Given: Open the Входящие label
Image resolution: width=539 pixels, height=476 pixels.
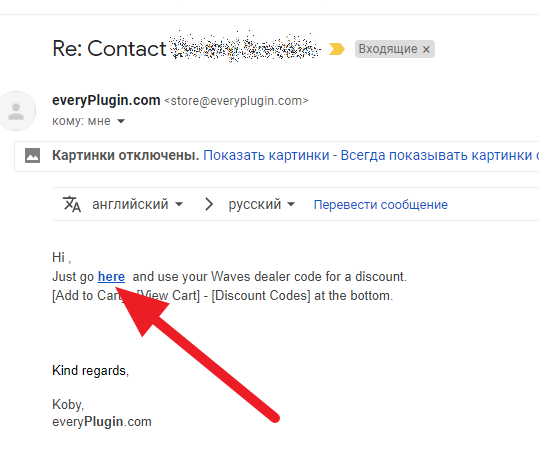Looking at the screenshot, I should [388, 49].
